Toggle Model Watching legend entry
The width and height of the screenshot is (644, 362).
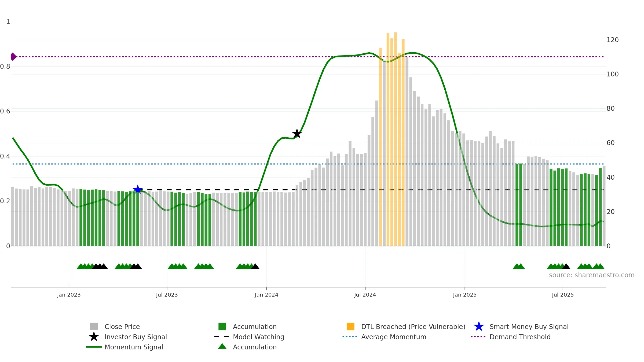(x=249, y=337)
